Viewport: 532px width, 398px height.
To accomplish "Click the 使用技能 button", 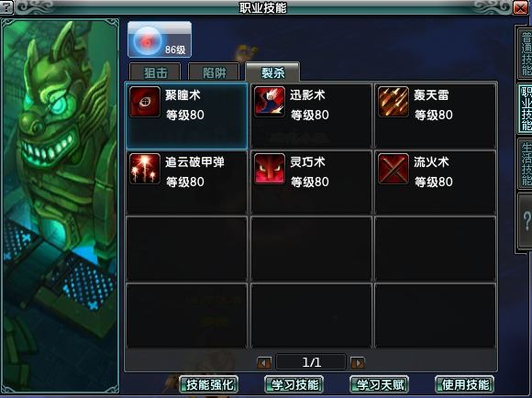I will (464, 384).
